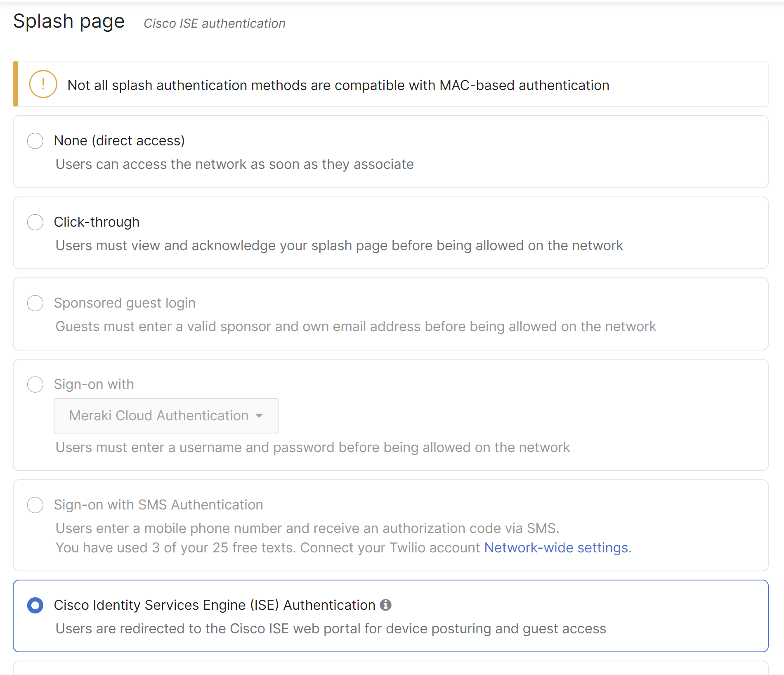This screenshot has width=784, height=675.
Task: Click the info icon beside Cisco ISE Authentication
Action: tap(386, 605)
